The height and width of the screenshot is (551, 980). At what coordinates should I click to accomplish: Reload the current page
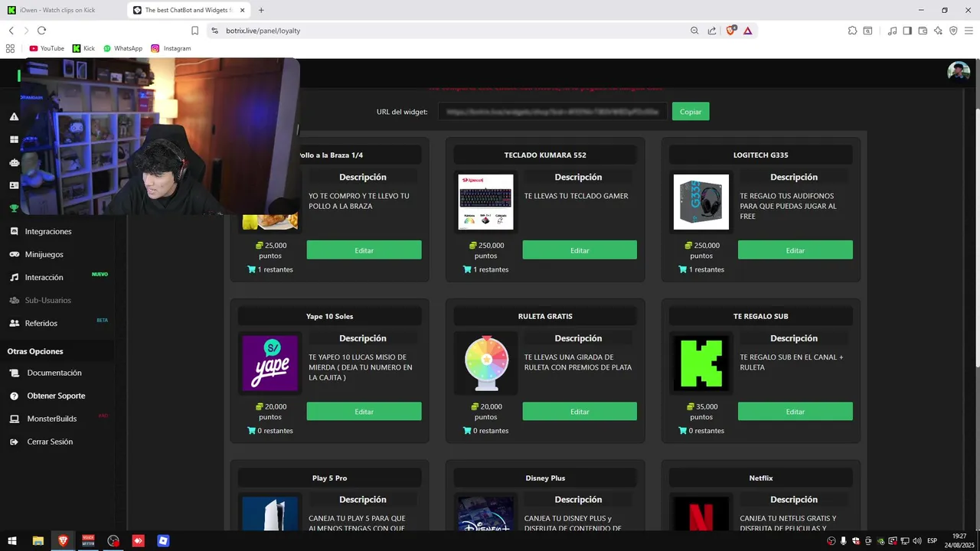[x=41, y=31]
